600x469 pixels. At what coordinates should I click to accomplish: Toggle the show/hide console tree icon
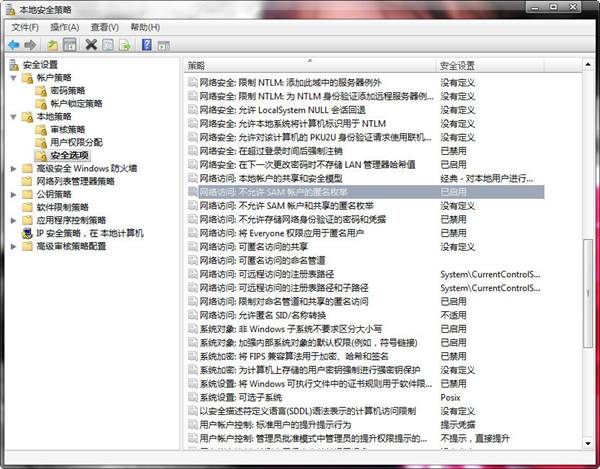pyautogui.click(x=69, y=45)
